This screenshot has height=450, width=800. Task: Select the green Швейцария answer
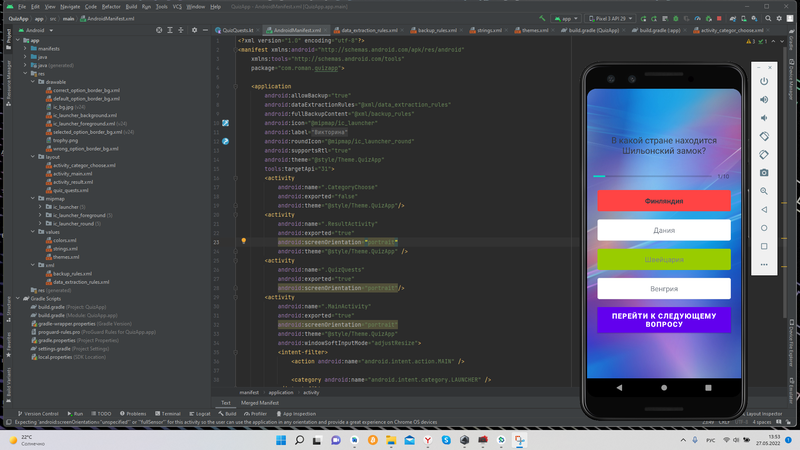click(x=664, y=259)
